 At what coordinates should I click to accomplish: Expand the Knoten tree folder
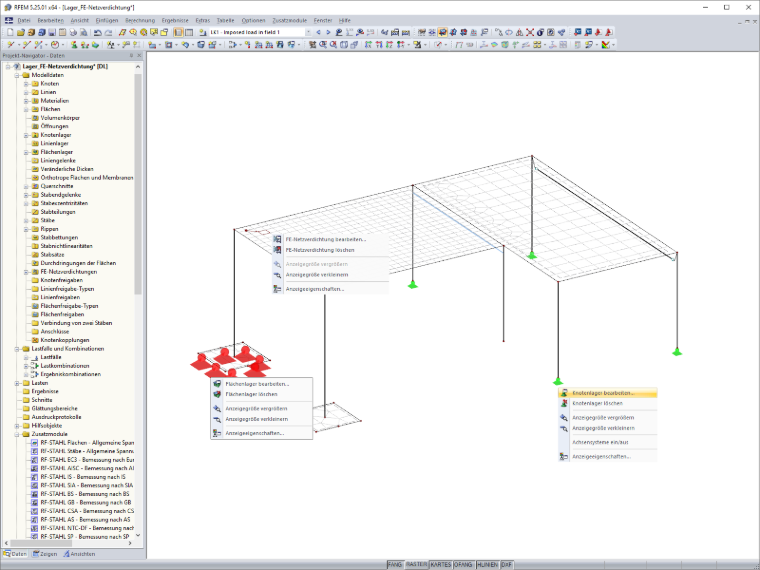point(26,84)
